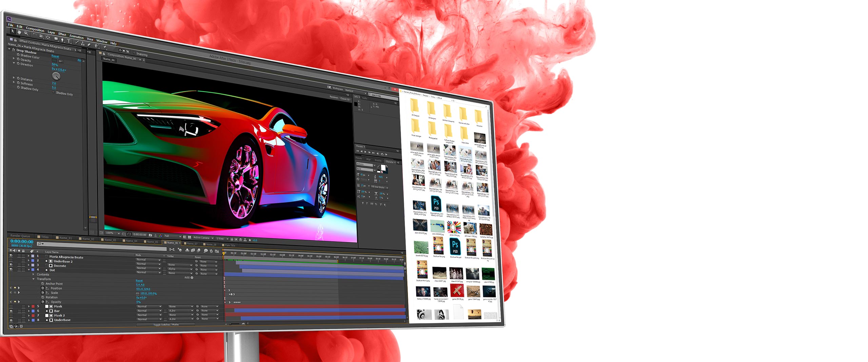Open the first PSD file thumbnail
Viewport: 868px width, 362px height.
coord(436,204)
